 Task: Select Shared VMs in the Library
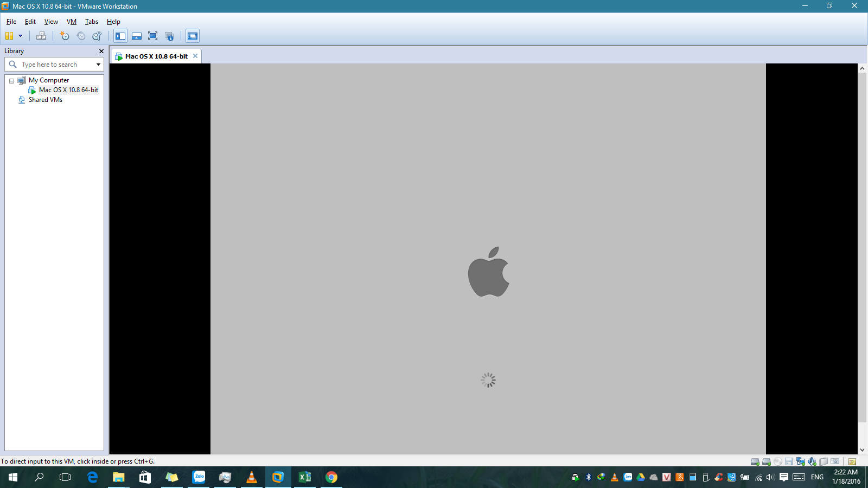click(46, 100)
